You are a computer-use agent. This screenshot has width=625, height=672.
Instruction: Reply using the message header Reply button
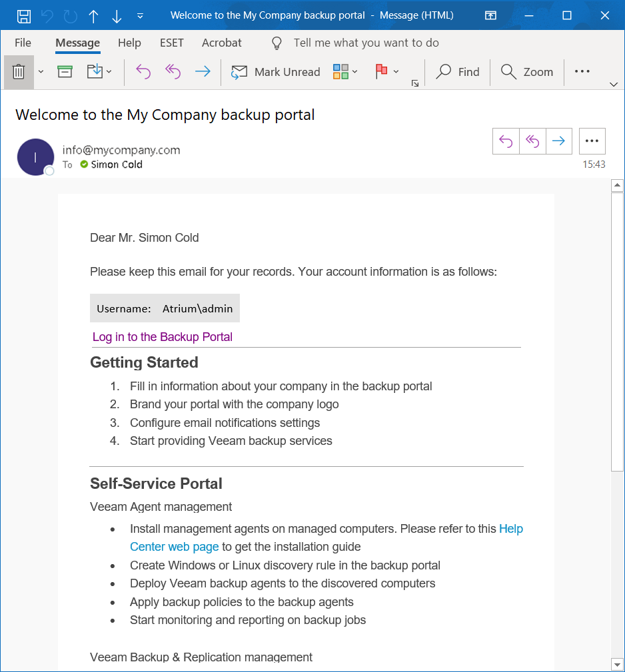pos(506,141)
